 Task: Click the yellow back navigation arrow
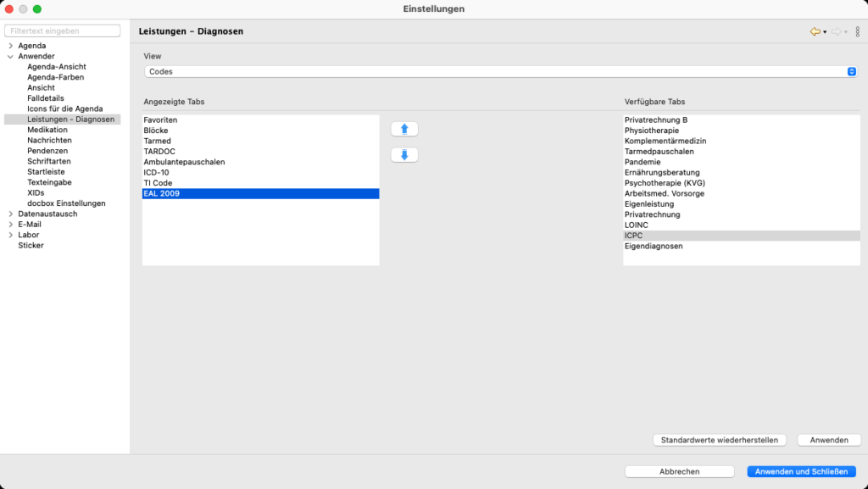click(815, 31)
